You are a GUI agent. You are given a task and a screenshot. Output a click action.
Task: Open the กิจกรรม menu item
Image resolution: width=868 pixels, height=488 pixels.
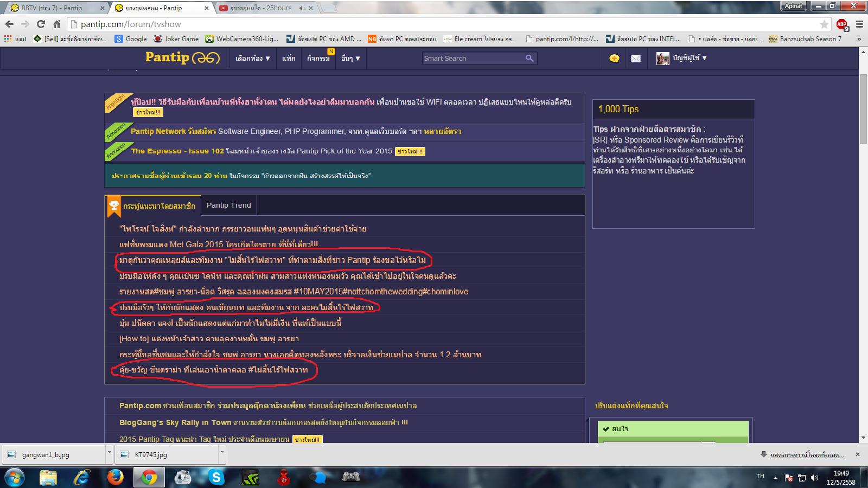pyautogui.click(x=318, y=58)
